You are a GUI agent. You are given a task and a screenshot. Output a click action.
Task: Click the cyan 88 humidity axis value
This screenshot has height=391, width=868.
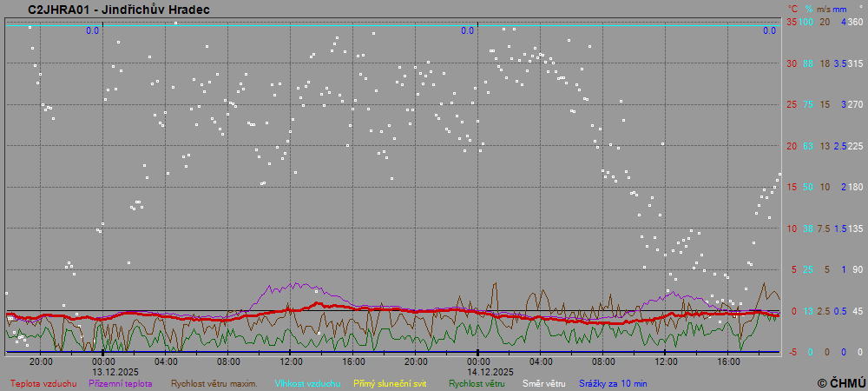click(x=807, y=63)
